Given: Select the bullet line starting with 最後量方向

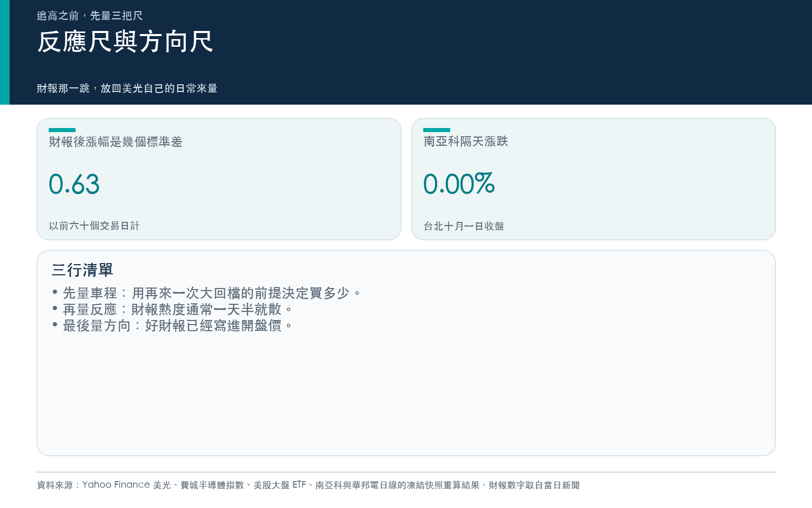Looking at the screenshot, I should point(173,326).
